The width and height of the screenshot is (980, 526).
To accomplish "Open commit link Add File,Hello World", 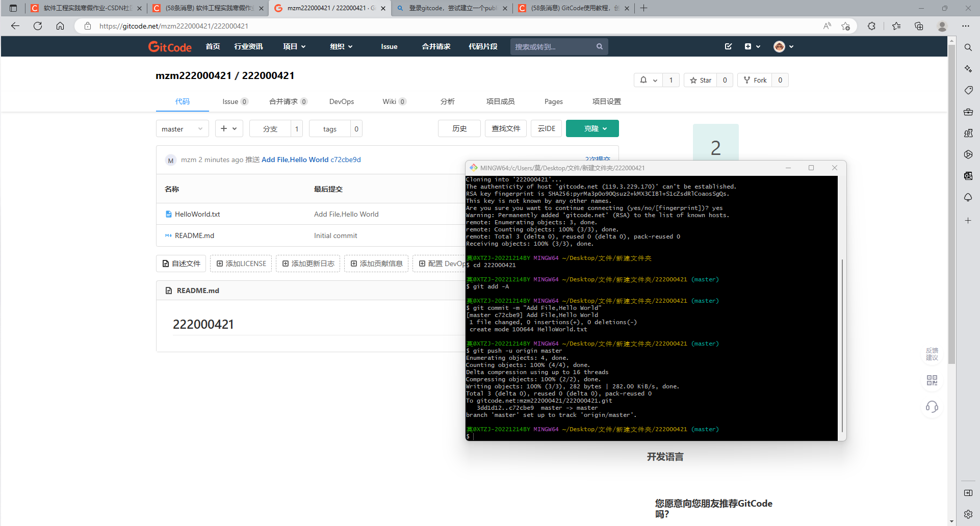I will tap(295, 160).
